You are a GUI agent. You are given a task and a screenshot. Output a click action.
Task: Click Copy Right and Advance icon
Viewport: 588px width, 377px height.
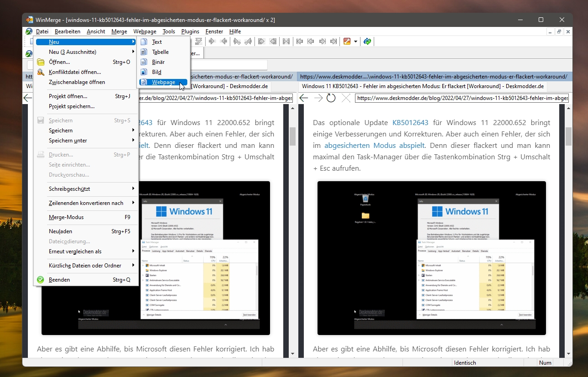coord(237,42)
